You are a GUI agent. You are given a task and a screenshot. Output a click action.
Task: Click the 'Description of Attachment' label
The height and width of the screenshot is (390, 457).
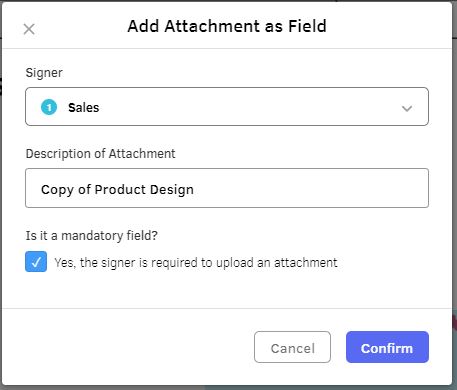[100, 154]
